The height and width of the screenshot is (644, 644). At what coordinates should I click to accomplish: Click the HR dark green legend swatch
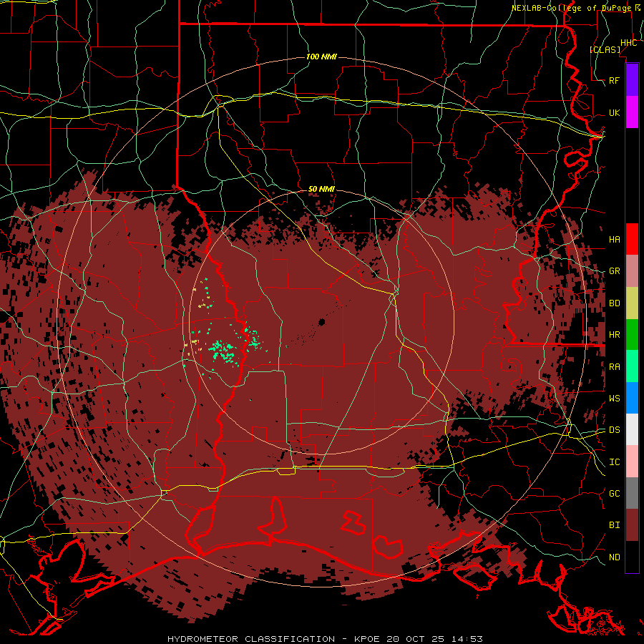[632, 335]
